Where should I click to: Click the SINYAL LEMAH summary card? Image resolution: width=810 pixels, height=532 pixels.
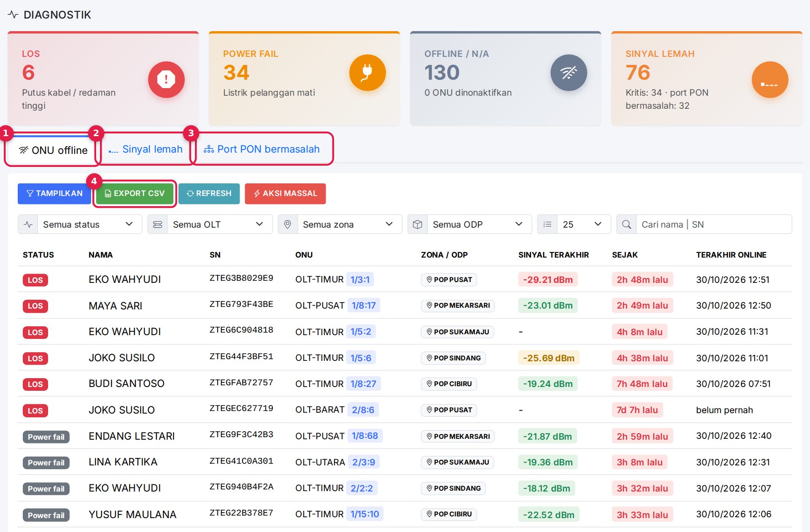click(x=707, y=78)
